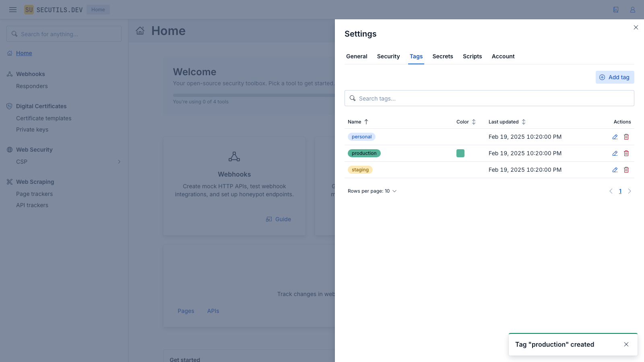Open the Account tab
The image size is (644, 362).
click(x=503, y=56)
